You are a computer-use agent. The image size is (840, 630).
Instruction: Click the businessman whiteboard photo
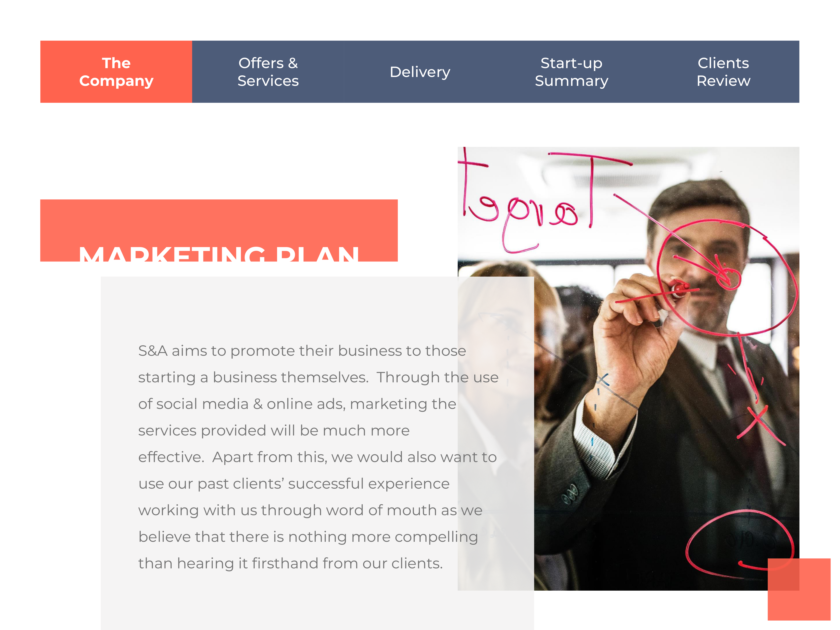[x=629, y=368]
